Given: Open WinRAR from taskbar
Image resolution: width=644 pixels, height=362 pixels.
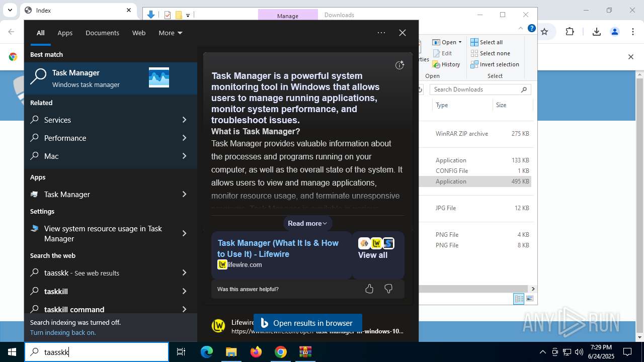Looking at the screenshot, I should pyautogui.click(x=305, y=352).
